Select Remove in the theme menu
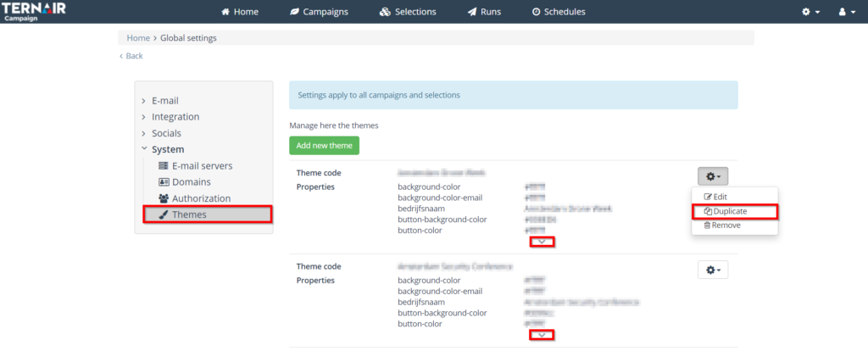The height and width of the screenshot is (351, 868). point(721,226)
